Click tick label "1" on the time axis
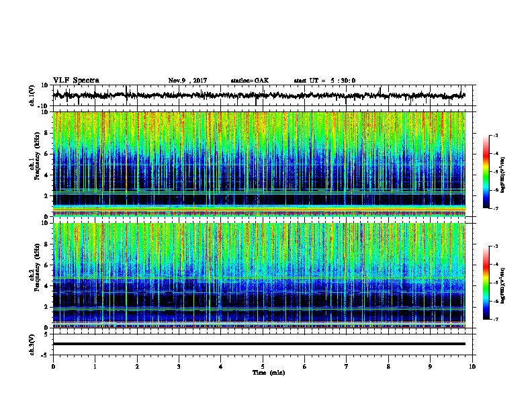Viewport: 532px width, 411px height. click(x=95, y=367)
